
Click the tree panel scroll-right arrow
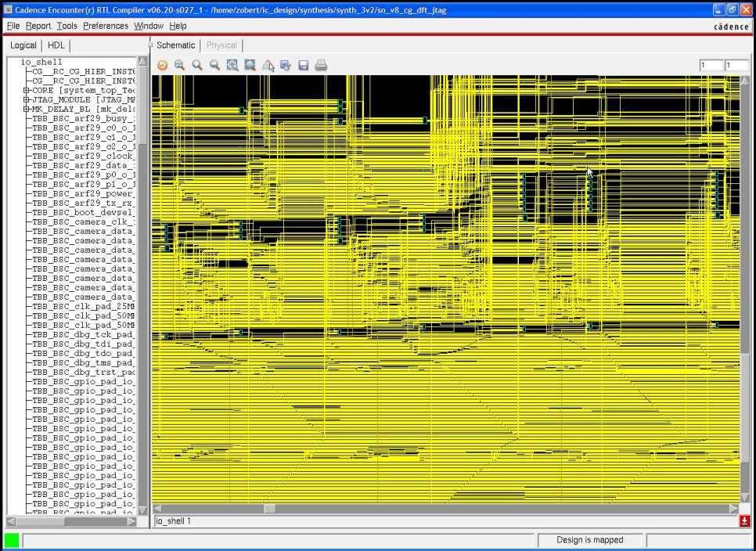tap(131, 521)
